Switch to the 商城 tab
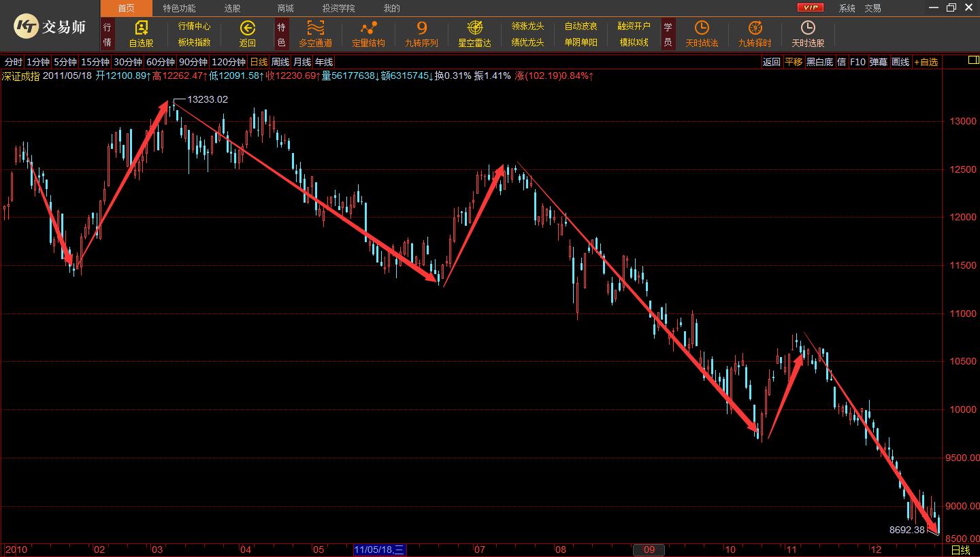The width and height of the screenshot is (980, 557). click(x=286, y=8)
